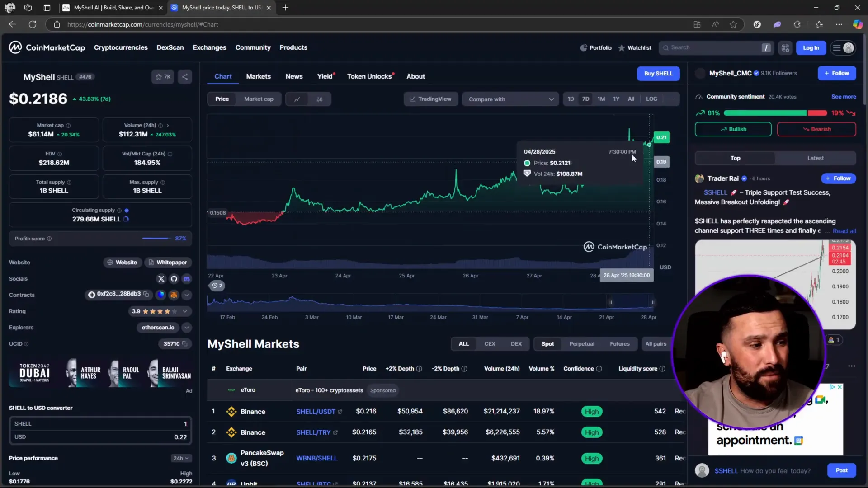The image size is (868, 488).
Task: Click community sentiment bullish bar
Action: (765, 113)
